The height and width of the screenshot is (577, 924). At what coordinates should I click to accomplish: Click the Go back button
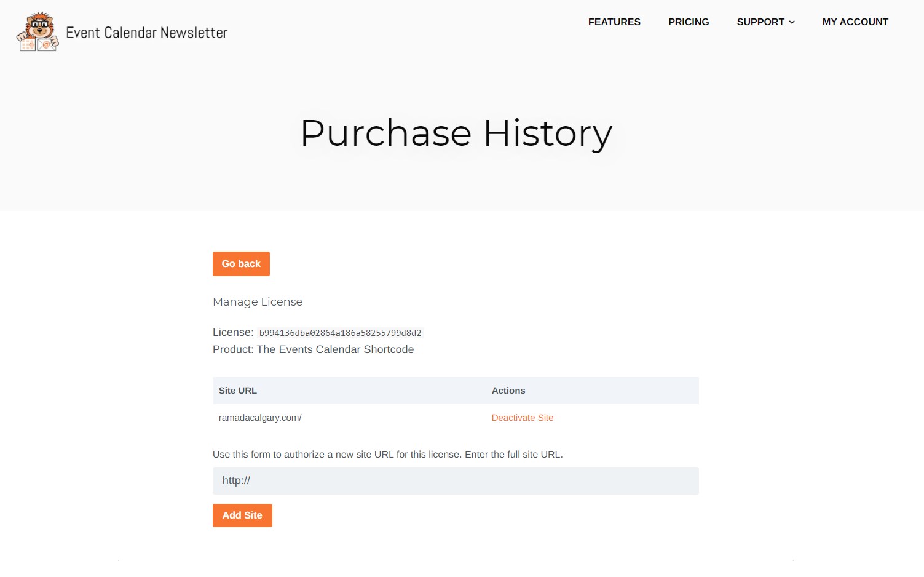click(x=241, y=264)
